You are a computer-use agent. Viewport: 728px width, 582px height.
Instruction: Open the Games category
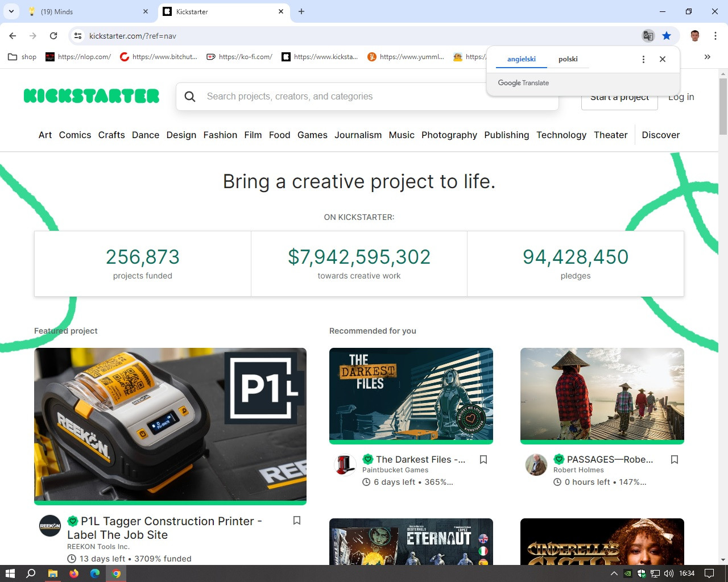pos(312,135)
